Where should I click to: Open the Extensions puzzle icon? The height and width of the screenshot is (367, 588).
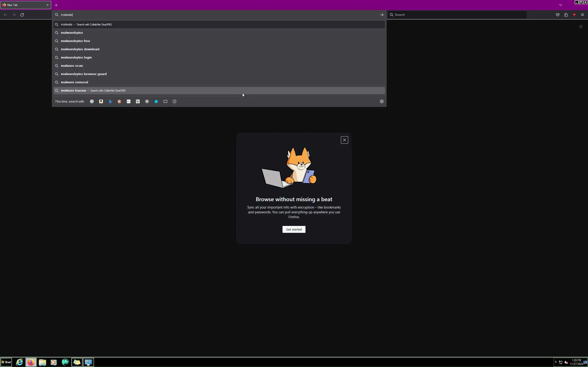(x=566, y=15)
